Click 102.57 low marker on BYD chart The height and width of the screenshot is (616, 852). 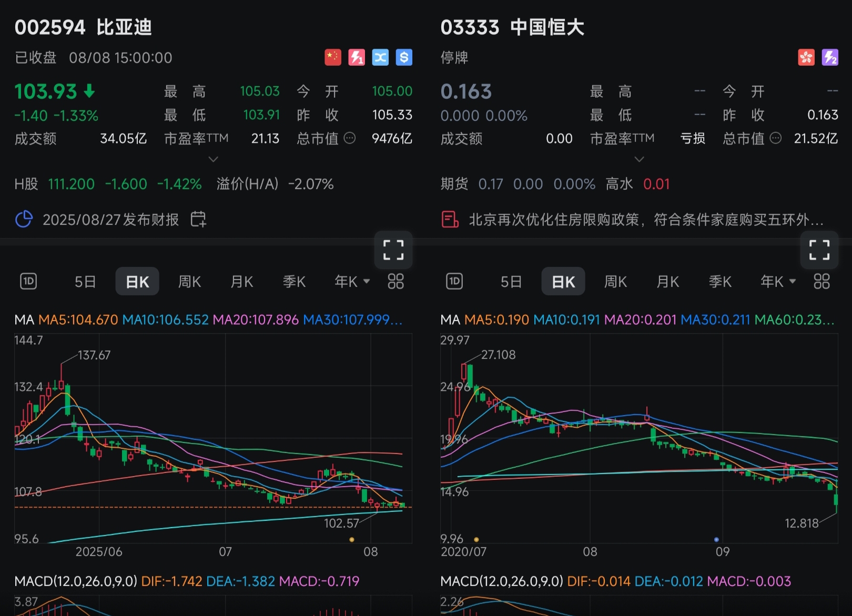coord(341,523)
